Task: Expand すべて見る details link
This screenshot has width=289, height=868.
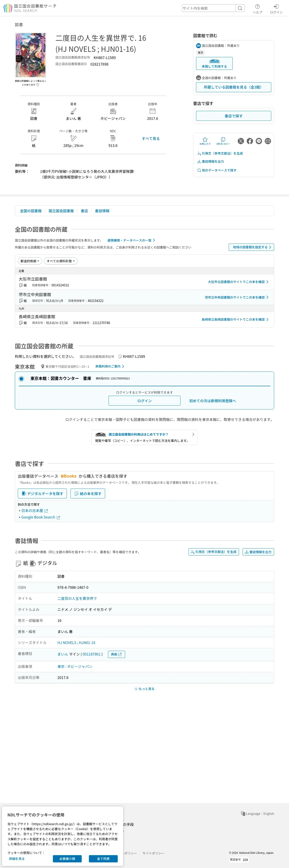Action: [x=151, y=139]
